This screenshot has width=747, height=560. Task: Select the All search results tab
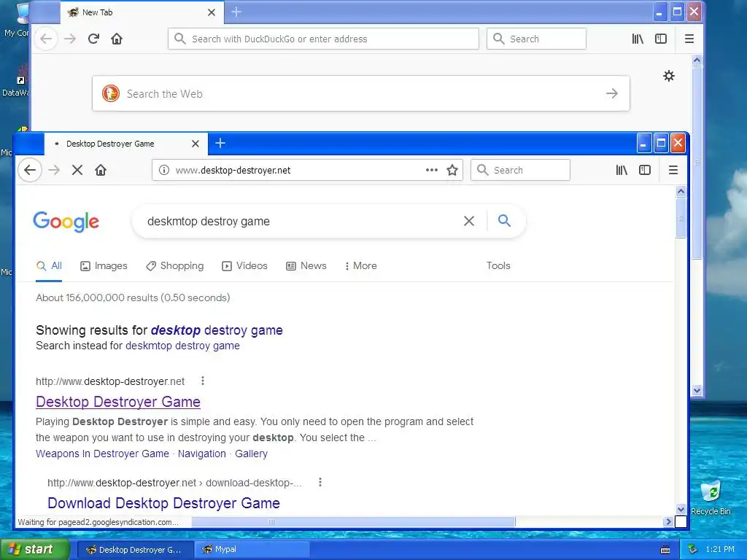point(49,265)
